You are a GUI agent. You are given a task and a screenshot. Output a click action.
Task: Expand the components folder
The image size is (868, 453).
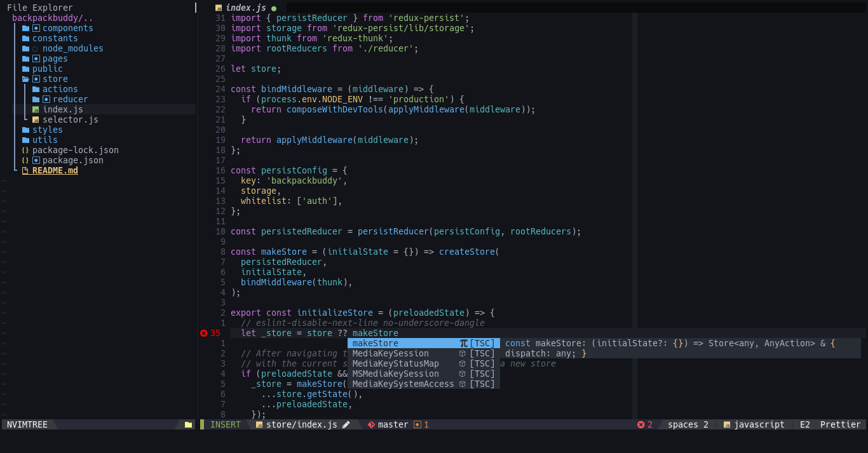[x=67, y=28]
